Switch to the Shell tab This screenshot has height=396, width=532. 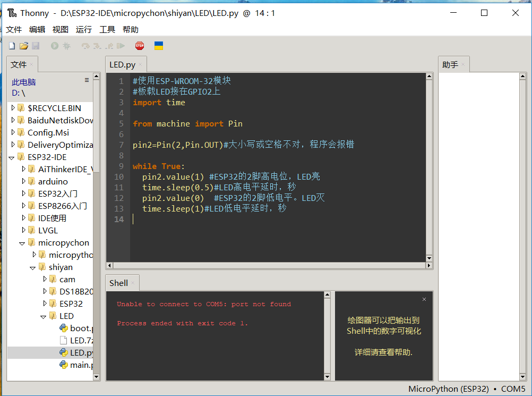(118, 283)
